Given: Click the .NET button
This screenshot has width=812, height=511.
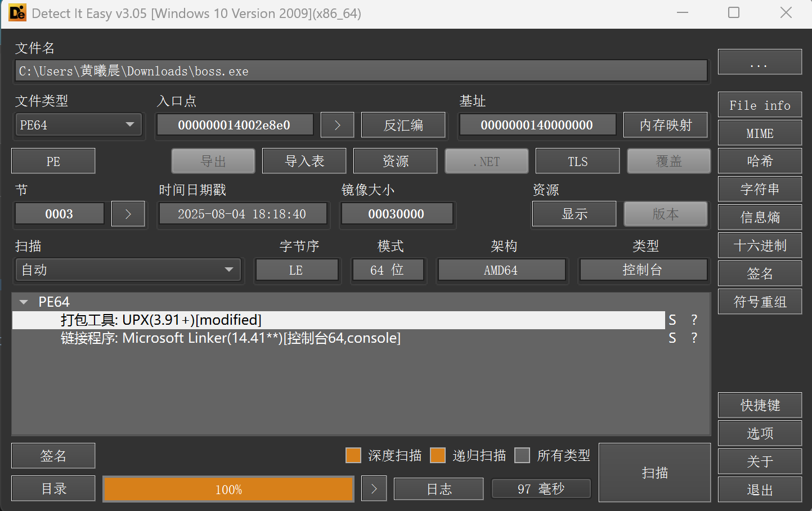Looking at the screenshot, I should point(487,161).
